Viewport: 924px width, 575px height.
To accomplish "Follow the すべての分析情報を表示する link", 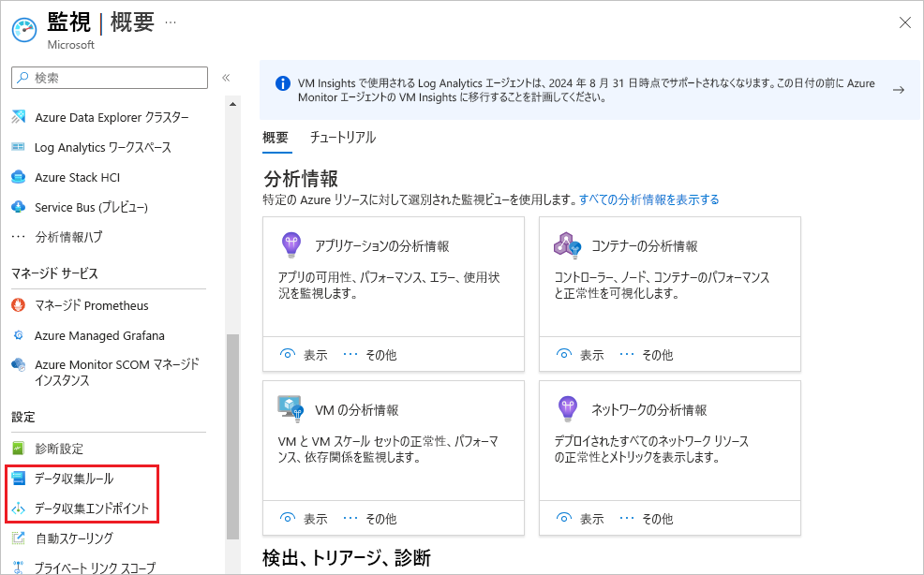I will coord(648,199).
